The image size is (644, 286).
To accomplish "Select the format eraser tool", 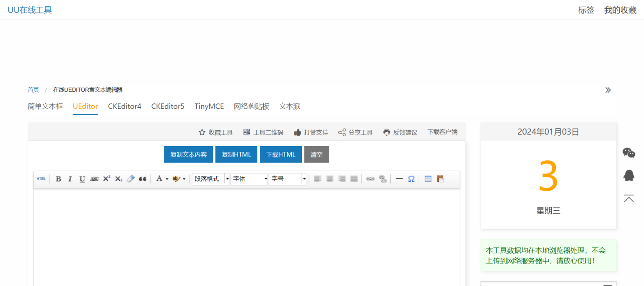I will coord(130,179).
